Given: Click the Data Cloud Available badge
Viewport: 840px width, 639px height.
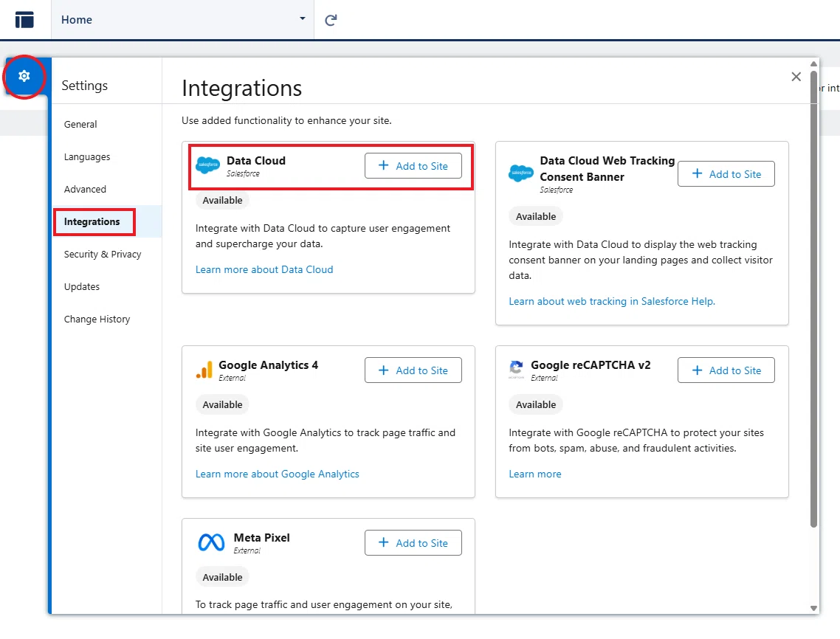Looking at the screenshot, I should 222,200.
